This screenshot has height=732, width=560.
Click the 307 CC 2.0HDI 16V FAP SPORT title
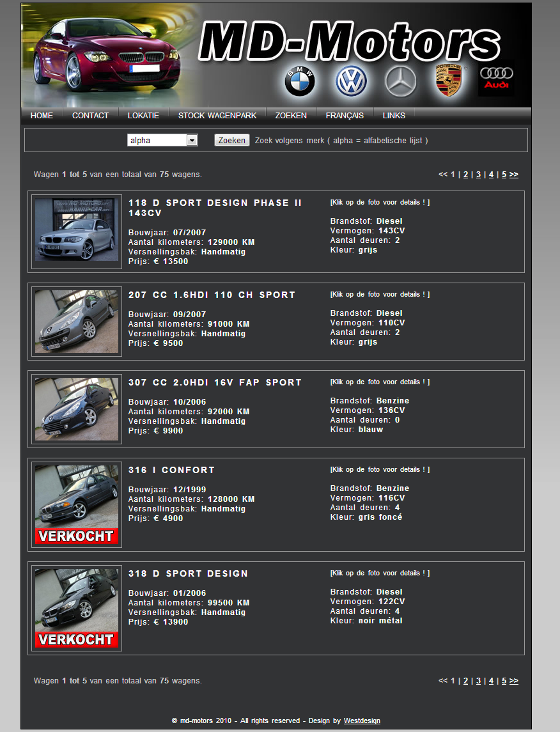[215, 382]
